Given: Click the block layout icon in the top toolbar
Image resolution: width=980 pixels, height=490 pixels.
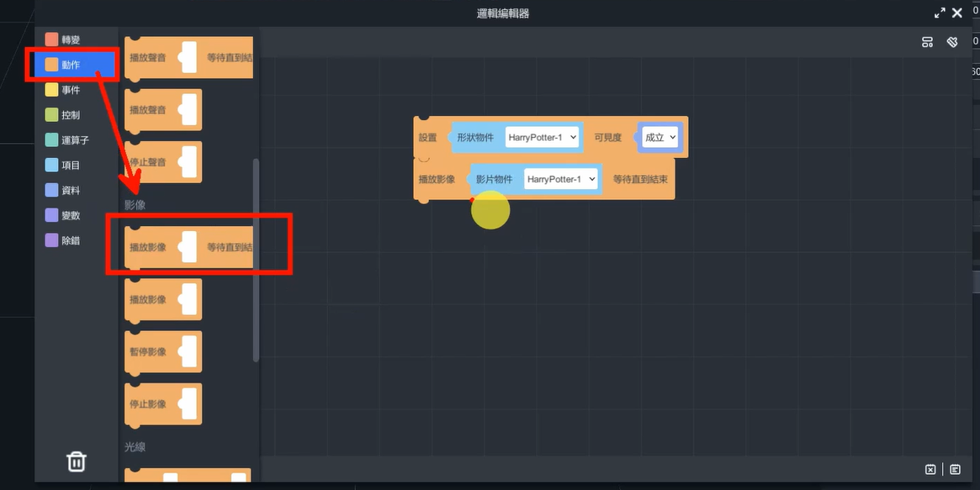Looking at the screenshot, I should pos(928,42).
